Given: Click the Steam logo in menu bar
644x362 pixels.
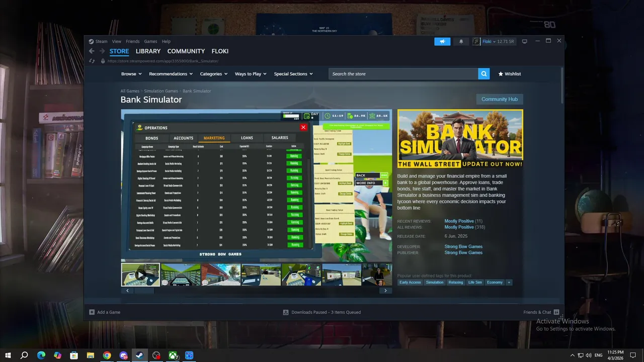Looking at the screenshot, I should tap(91, 41).
